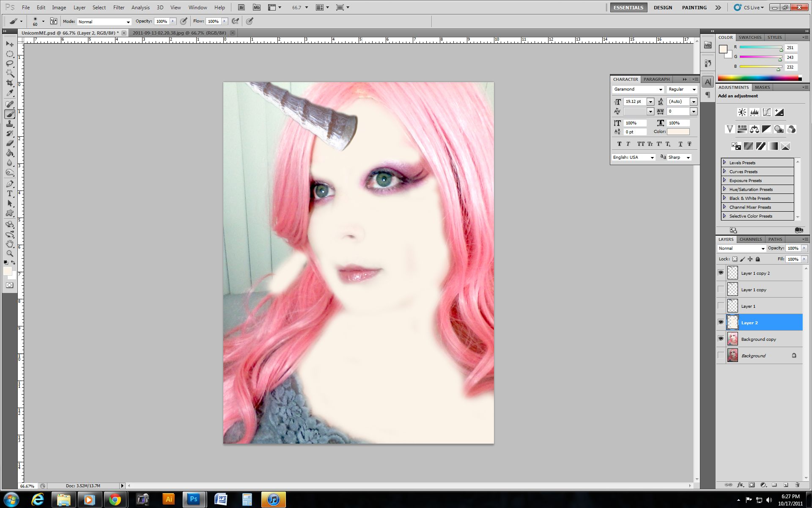Hide Layer 1 copy 2 visibility

click(x=721, y=273)
